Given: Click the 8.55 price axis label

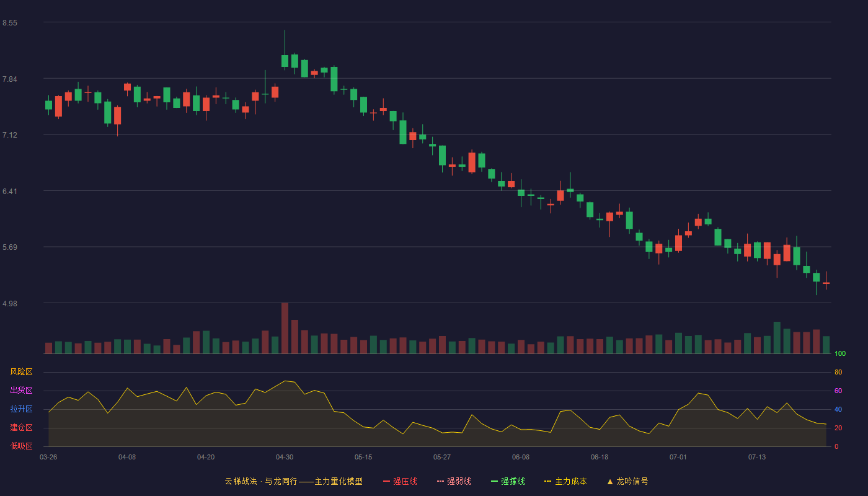Looking at the screenshot, I should 10,23.
